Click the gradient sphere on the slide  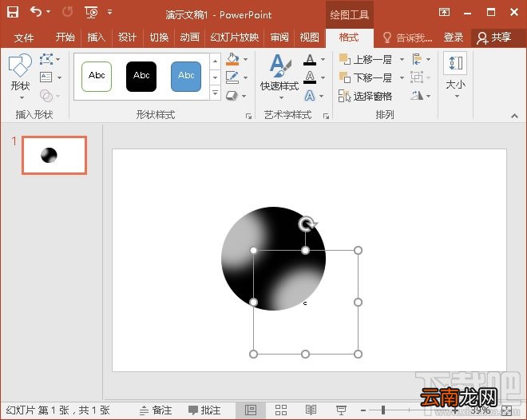[x=273, y=259]
